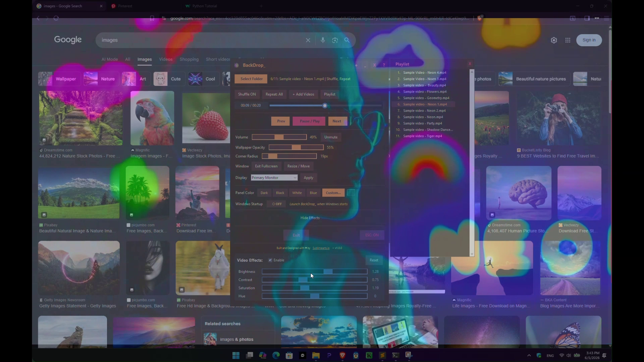644x362 pixels.
Task: Click the + Add Videos button
Action: pyautogui.click(x=303, y=94)
